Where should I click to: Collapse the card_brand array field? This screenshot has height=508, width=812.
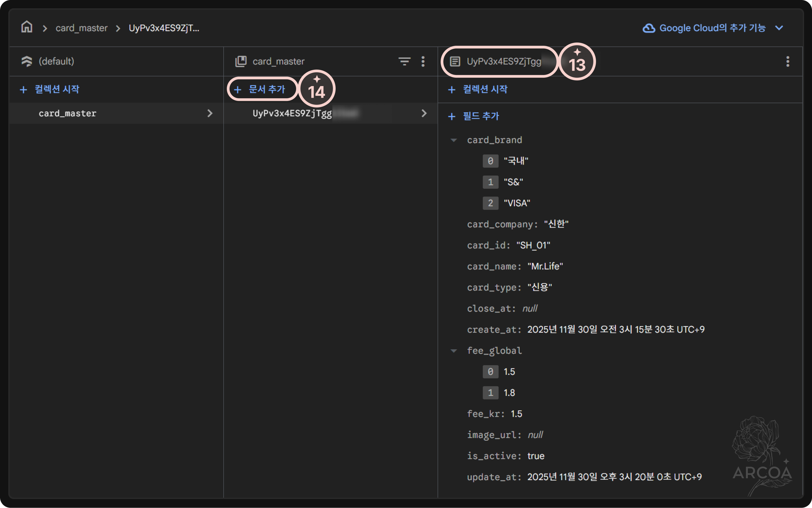454,140
